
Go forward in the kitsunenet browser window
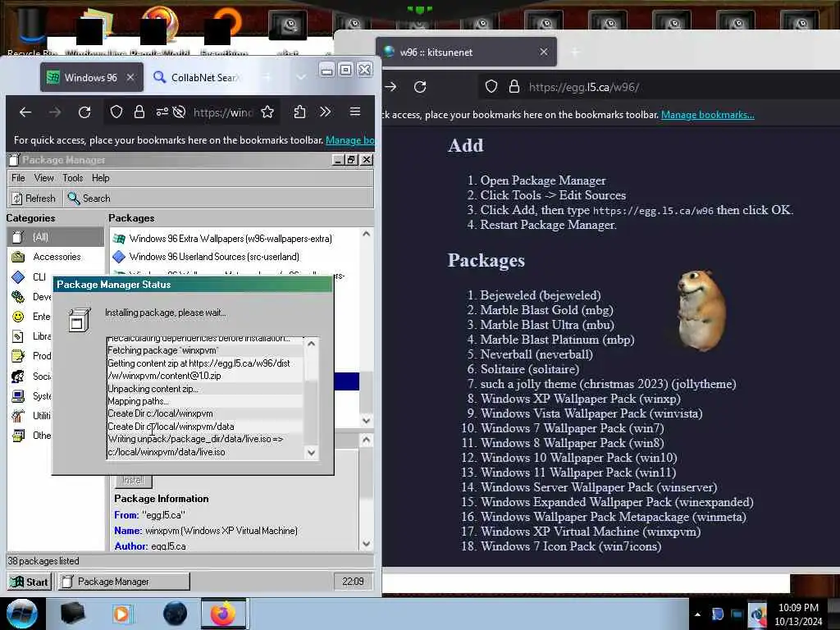pos(390,87)
